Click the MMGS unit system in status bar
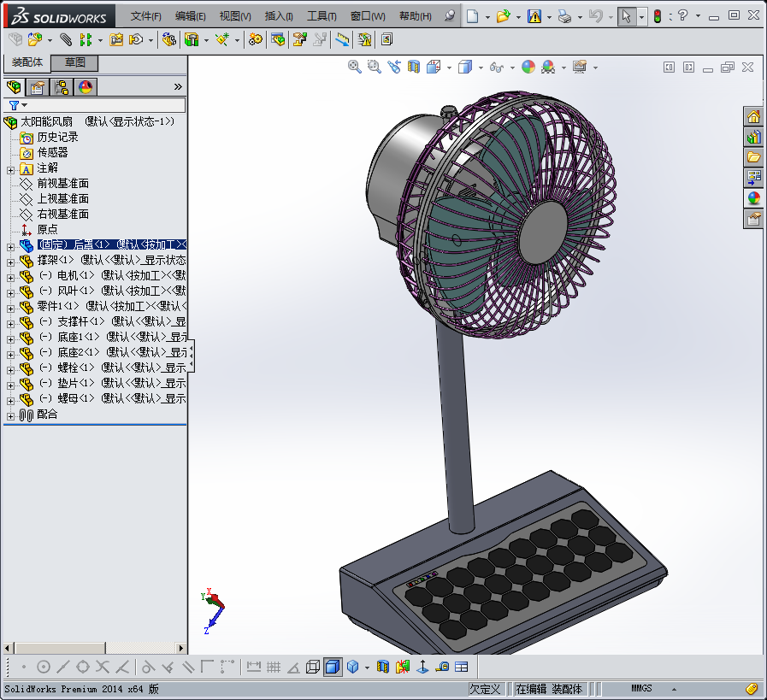The image size is (767, 700). tap(641, 688)
